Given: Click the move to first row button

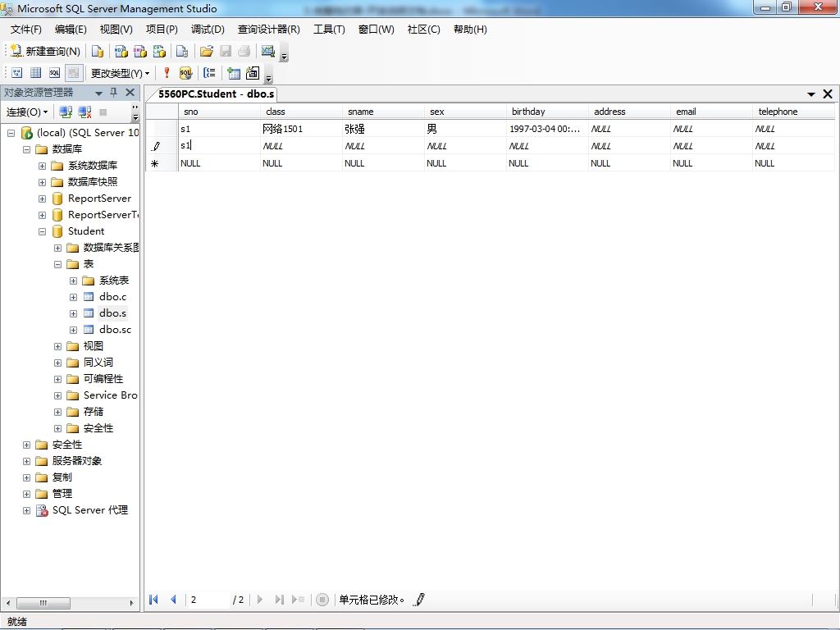Looking at the screenshot, I should pos(153,600).
